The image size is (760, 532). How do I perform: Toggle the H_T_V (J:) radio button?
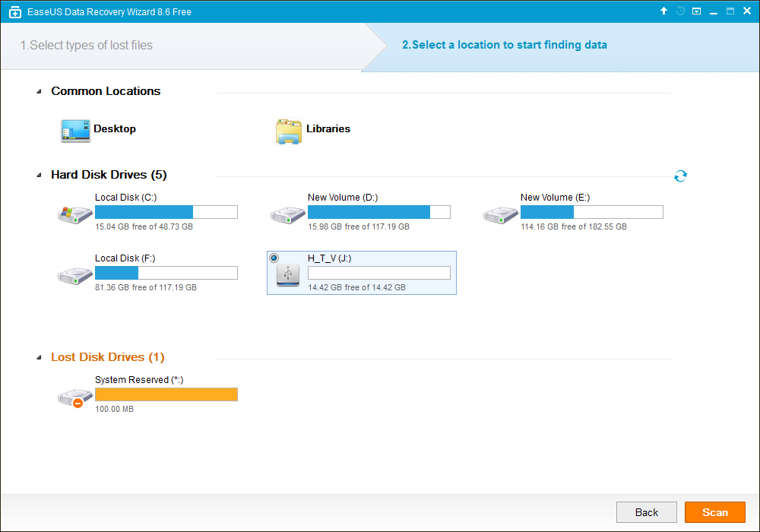coord(274,258)
